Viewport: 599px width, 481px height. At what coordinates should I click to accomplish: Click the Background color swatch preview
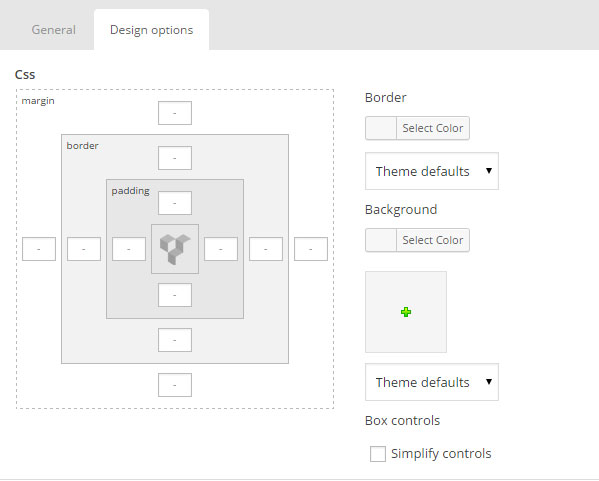(381, 240)
